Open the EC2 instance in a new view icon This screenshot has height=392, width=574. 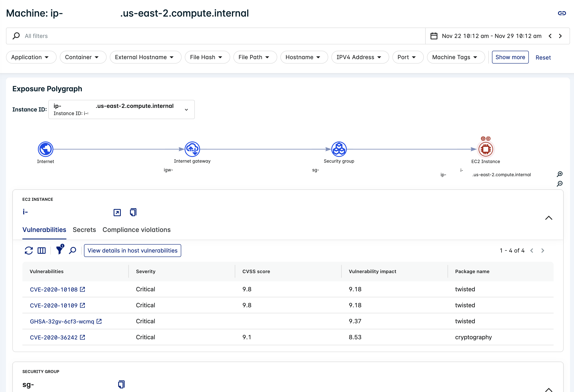click(x=117, y=212)
